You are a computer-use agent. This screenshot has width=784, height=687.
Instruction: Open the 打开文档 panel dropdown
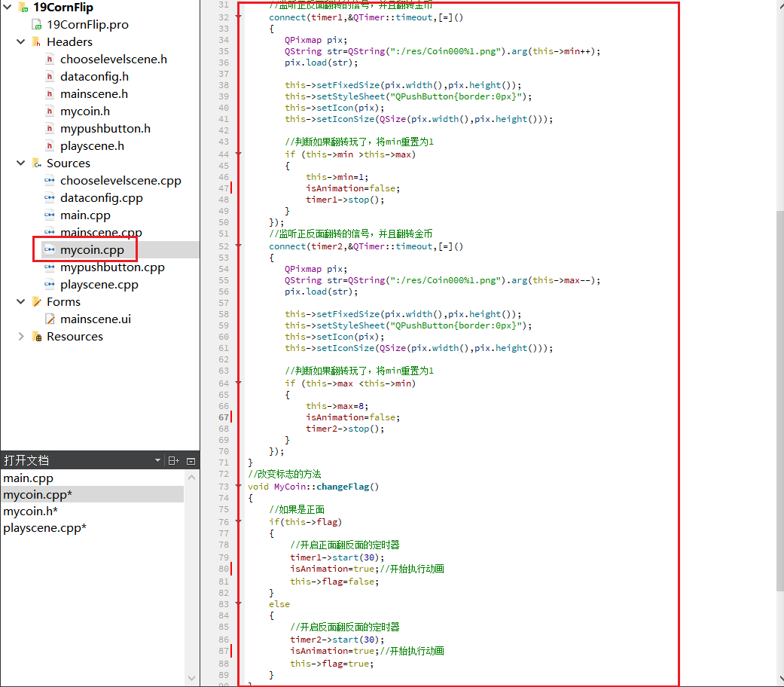(x=157, y=460)
